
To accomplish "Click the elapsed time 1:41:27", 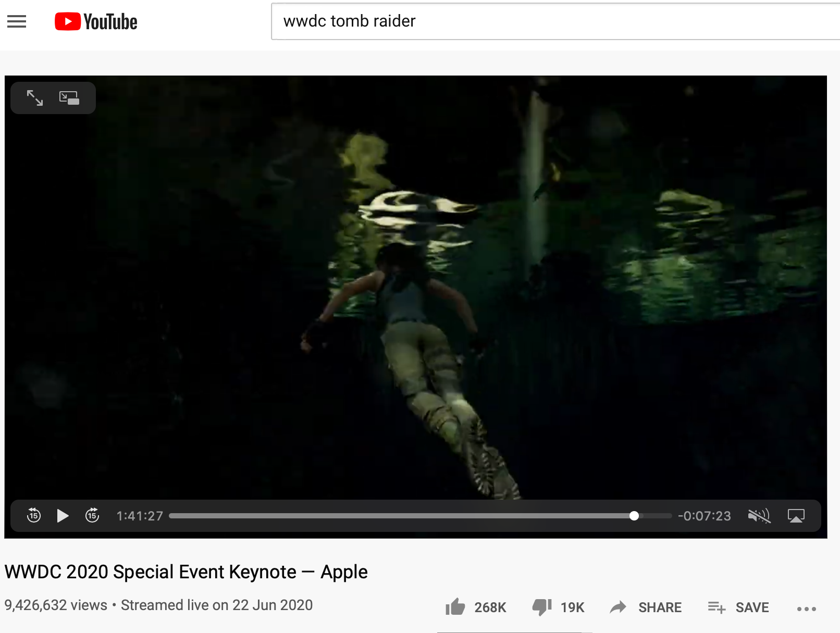I will pyautogui.click(x=140, y=516).
